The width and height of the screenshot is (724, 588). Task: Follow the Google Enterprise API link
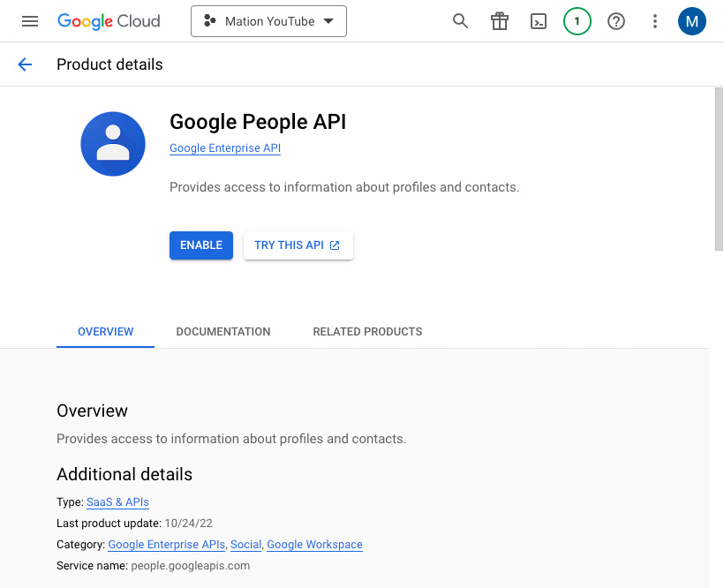(225, 148)
